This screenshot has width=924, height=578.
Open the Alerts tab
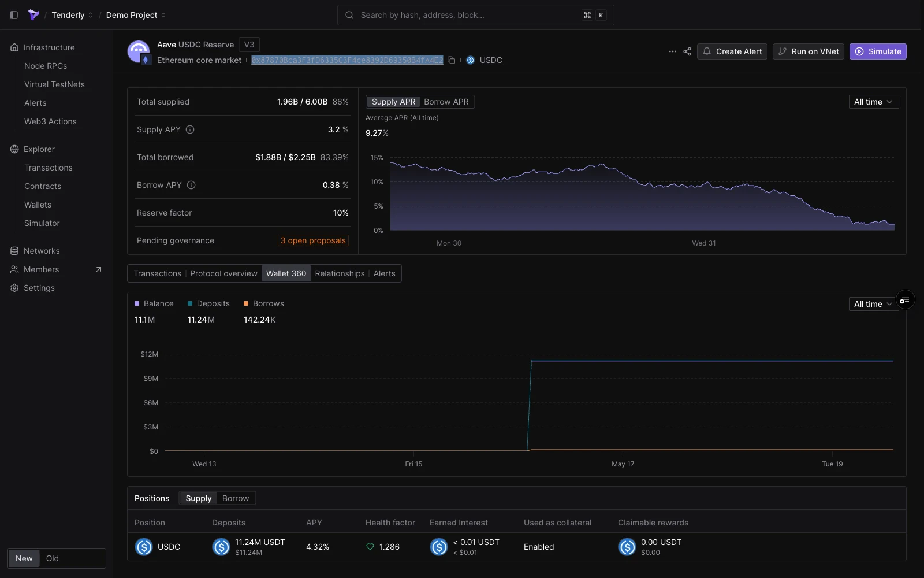(x=384, y=273)
